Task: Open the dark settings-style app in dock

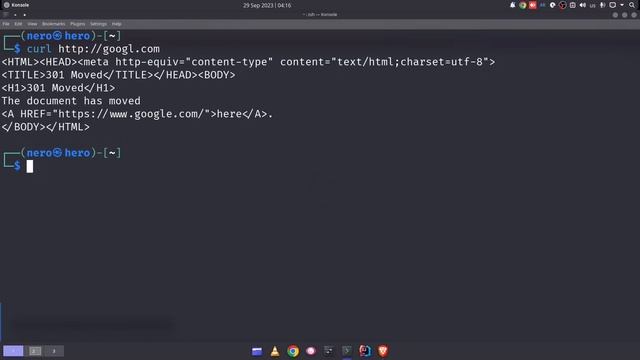Action: [329, 351]
